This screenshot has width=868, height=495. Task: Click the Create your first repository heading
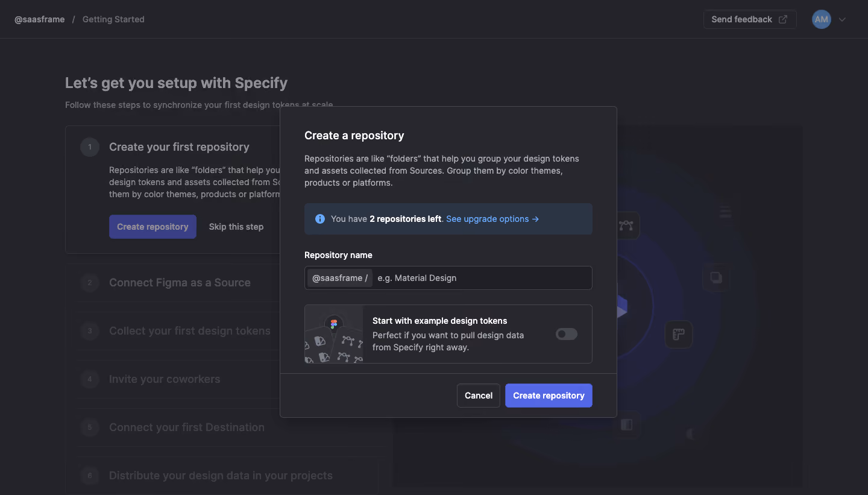pyautogui.click(x=179, y=147)
